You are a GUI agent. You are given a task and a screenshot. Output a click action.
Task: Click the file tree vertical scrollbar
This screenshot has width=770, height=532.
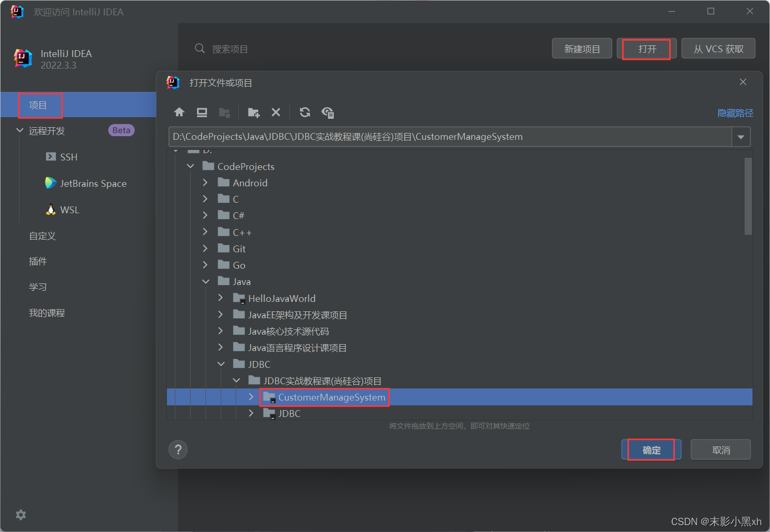[x=748, y=196]
